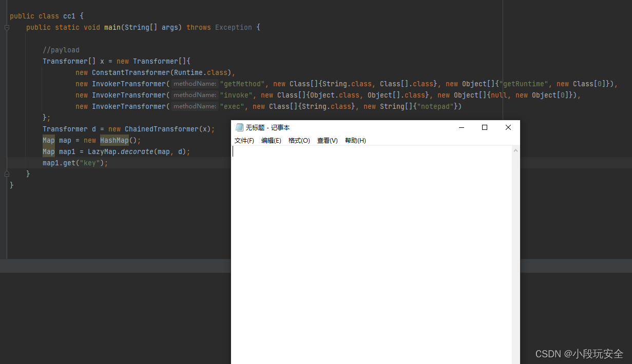The width and height of the screenshot is (632, 364).
Task: Click the class name cc1
Action: (69, 16)
